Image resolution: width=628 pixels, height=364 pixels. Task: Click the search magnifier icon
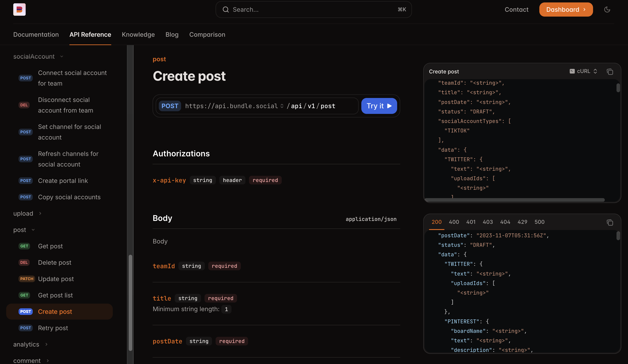coord(226,10)
